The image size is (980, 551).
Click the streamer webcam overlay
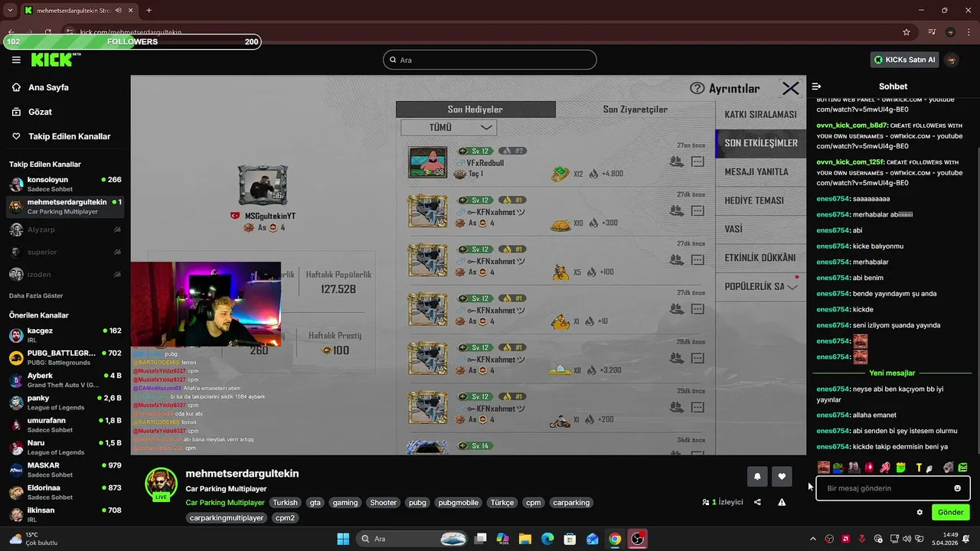205,304
